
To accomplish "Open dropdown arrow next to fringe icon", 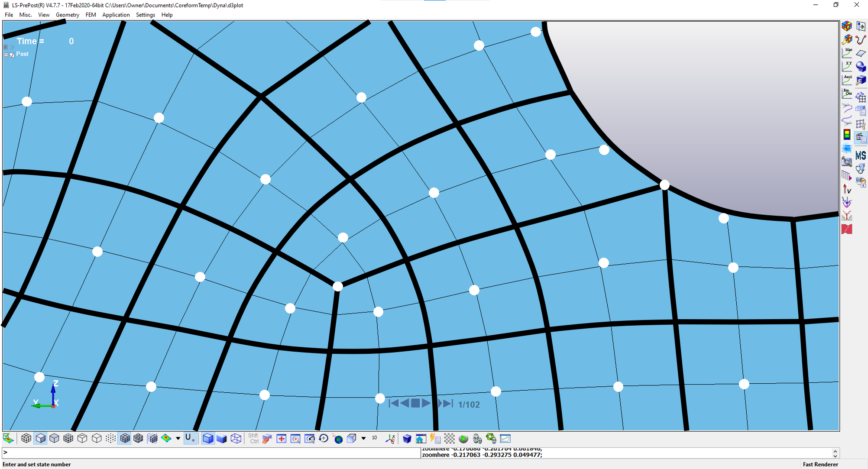I will pyautogui.click(x=178, y=439).
